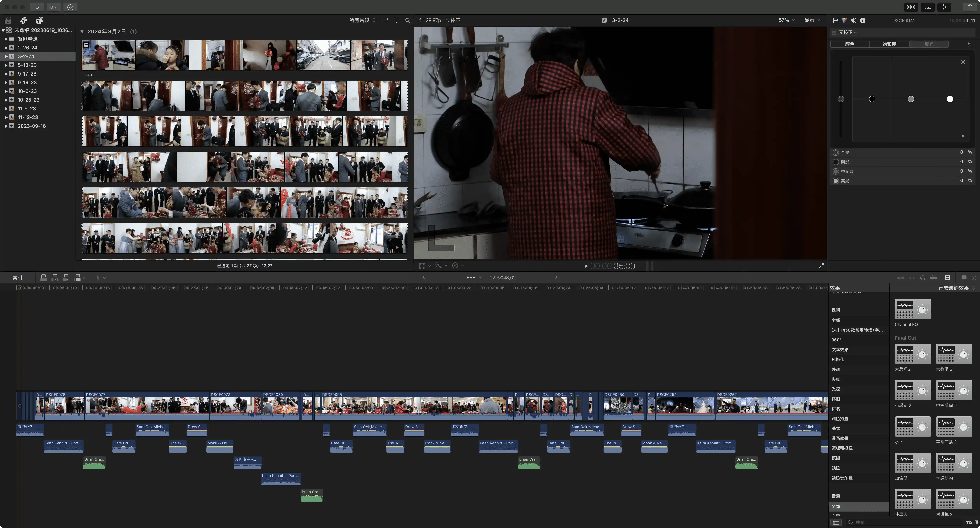Open the 无校正 correction dropdown
The image size is (980, 528).
[848, 33]
